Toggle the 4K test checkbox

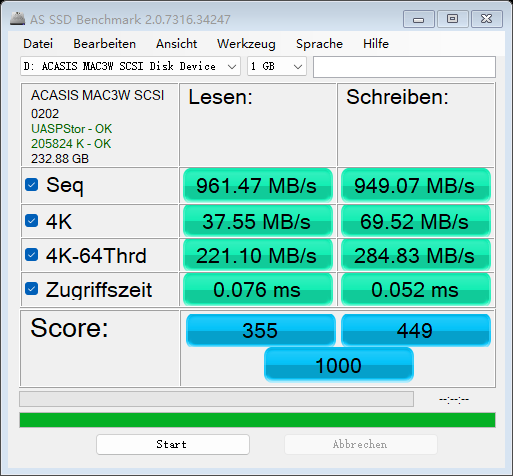(32, 221)
